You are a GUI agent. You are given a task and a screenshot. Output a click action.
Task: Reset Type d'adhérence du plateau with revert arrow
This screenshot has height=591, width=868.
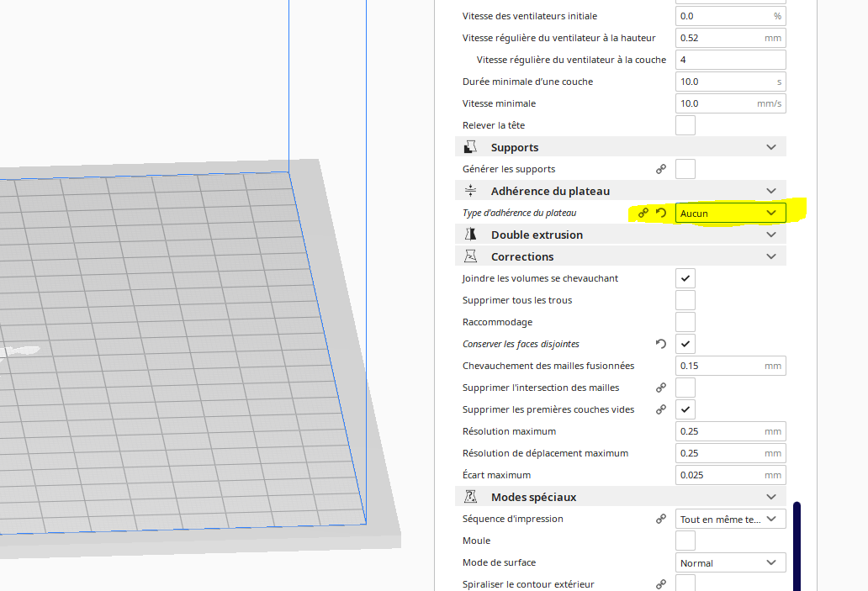[x=661, y=213]
